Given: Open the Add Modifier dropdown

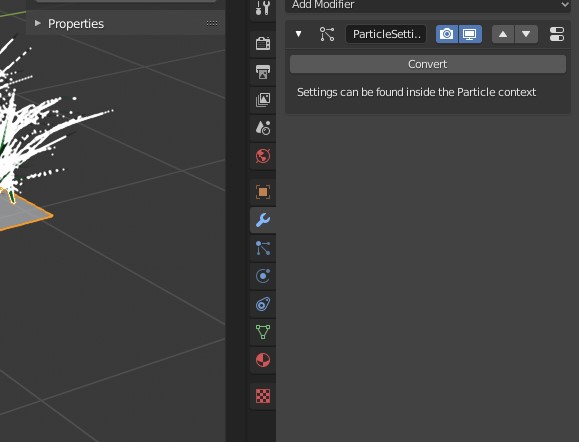Looking at the screenshot, I should [x=428, y=5].
